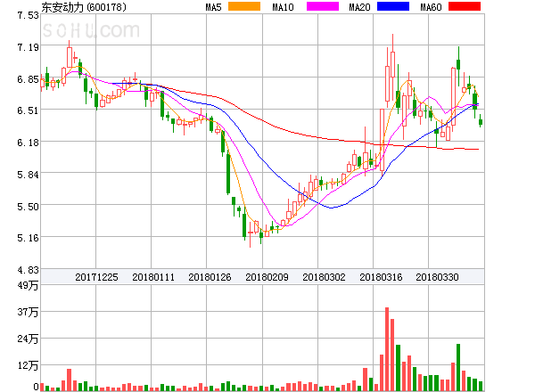Image resolution: width=535 pixels, height=392 pixels.
Task: Click the 20180209 date label
Action: pyautogui.click(x=267, y=277)
